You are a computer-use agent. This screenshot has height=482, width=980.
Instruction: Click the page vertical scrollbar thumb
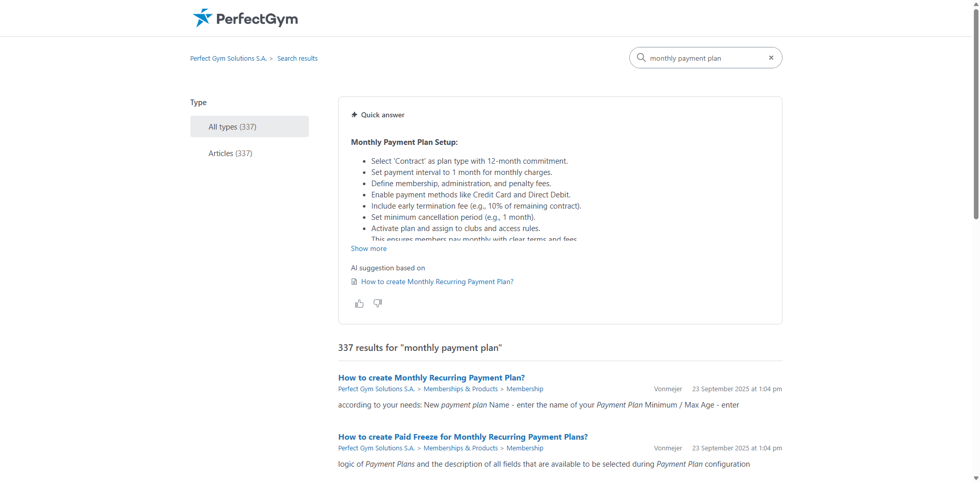pyautogui.click(x=976, y=112)
